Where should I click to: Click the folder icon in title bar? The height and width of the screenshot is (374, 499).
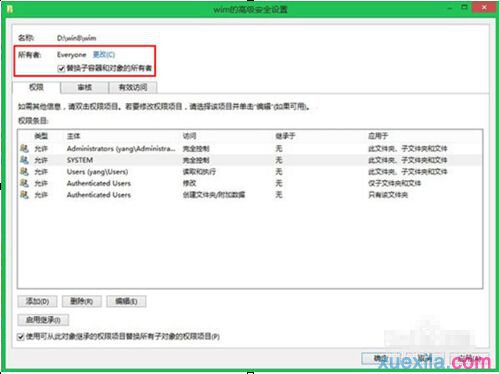10,9
